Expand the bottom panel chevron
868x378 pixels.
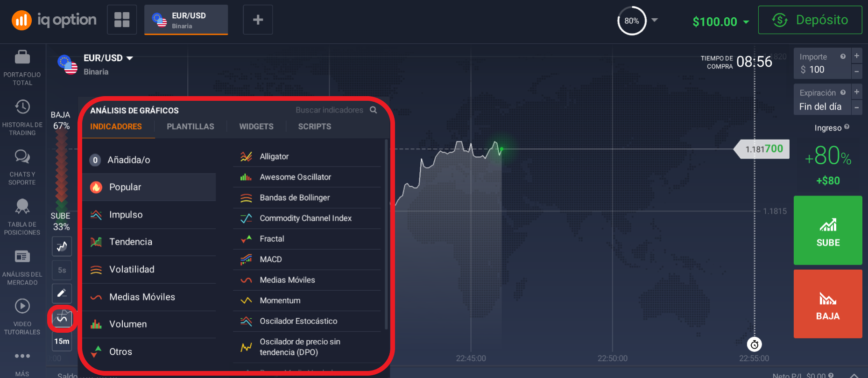(854, 375)
